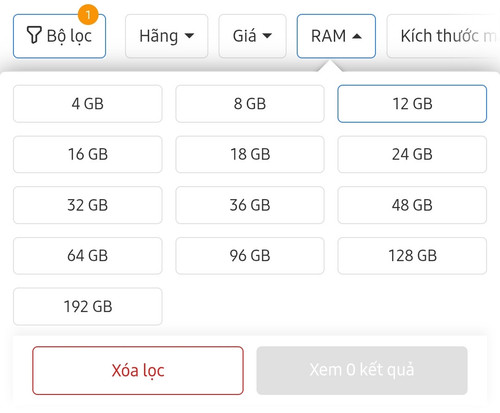500x413 pixels.
Task: Select the 8 GB RAM option
Action: (250, 104)
